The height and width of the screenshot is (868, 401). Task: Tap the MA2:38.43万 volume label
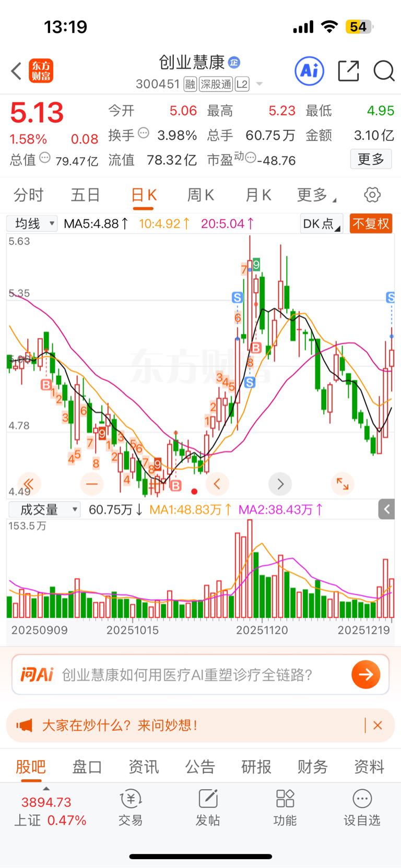tap(281, 509)
